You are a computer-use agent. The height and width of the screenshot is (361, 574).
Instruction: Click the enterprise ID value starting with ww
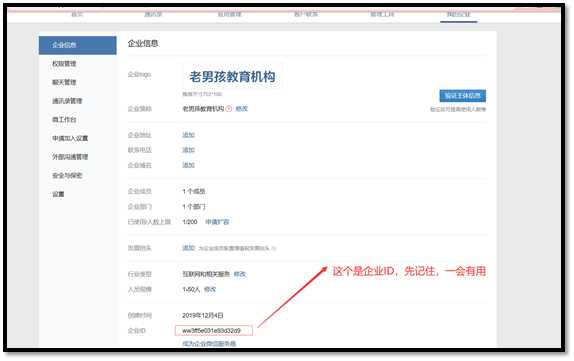click(212, 331)
